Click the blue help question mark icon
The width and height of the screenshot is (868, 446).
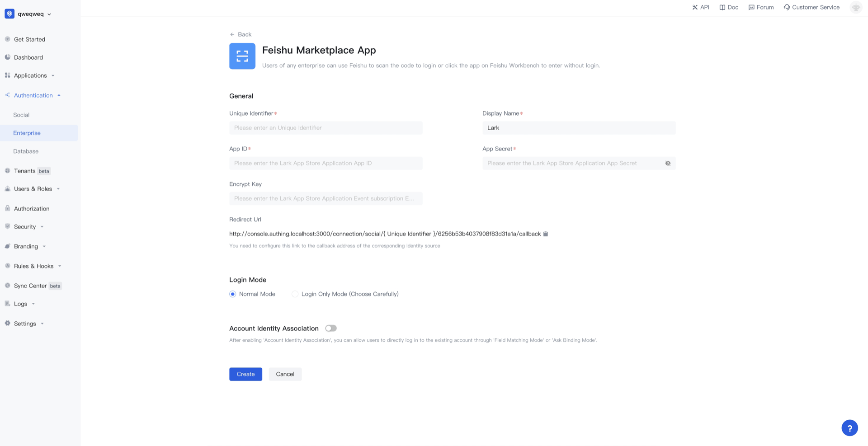tap(849, 428)
